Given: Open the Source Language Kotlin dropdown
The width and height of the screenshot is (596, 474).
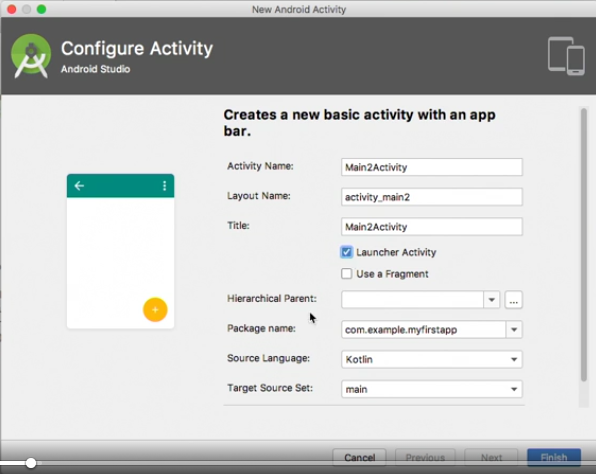Looking at the screenshot, I should tap(432, 359).
